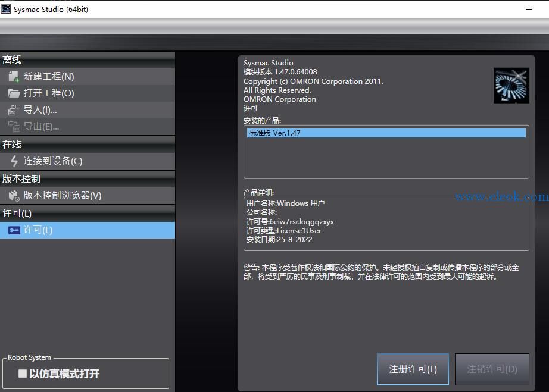Click the 模块版本 1.47.0.64008 text
Viewport: 549px width, 392px height.
tap(280, 72)
